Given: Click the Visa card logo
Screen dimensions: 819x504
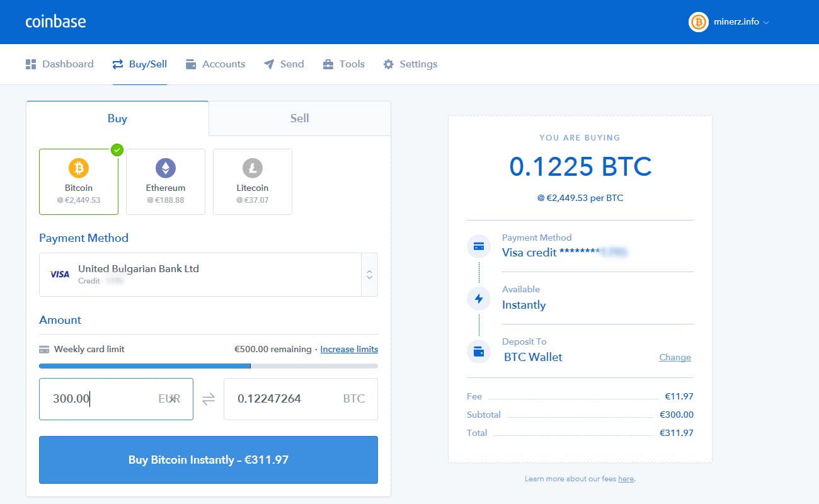Looking at the screenshot, I should click(x=60, y=274).
